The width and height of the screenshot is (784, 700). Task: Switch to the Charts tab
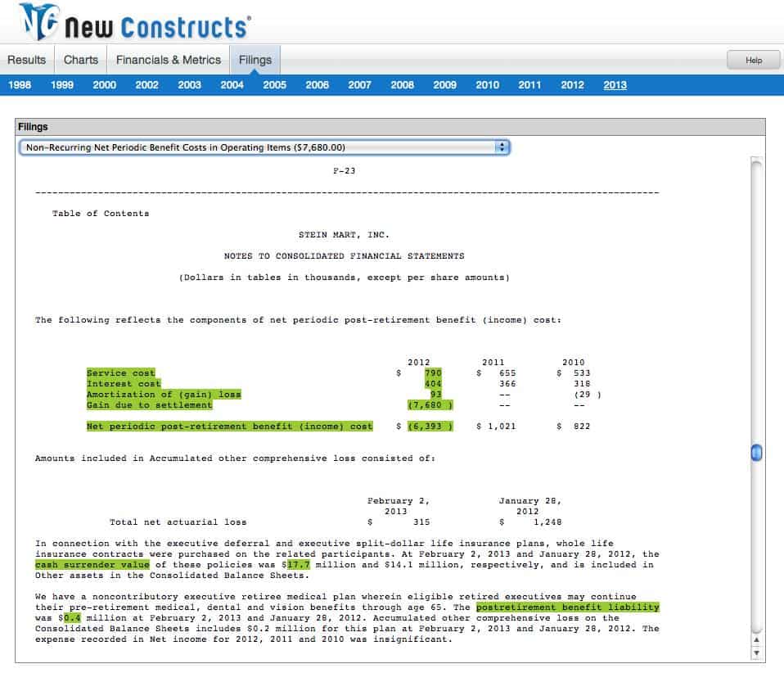(81, 60)
